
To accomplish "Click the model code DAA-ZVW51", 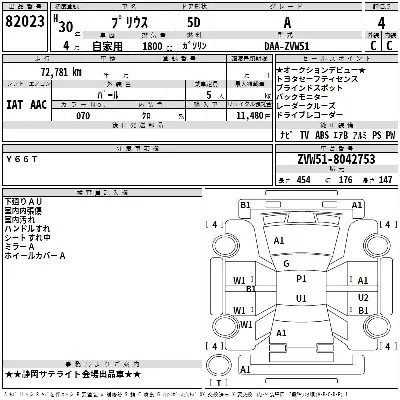I will (287, 46).
